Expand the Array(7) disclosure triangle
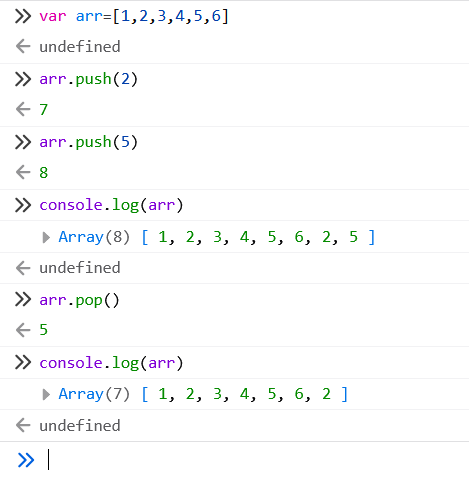This screenshot has height=477, width=469. click(46, 394)
